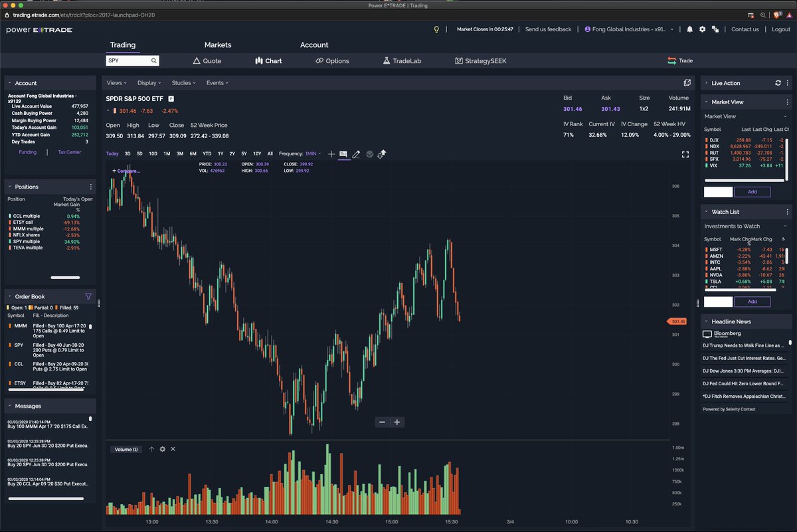
Task: Select the 1Y chart timeframe
Action: 221,154
